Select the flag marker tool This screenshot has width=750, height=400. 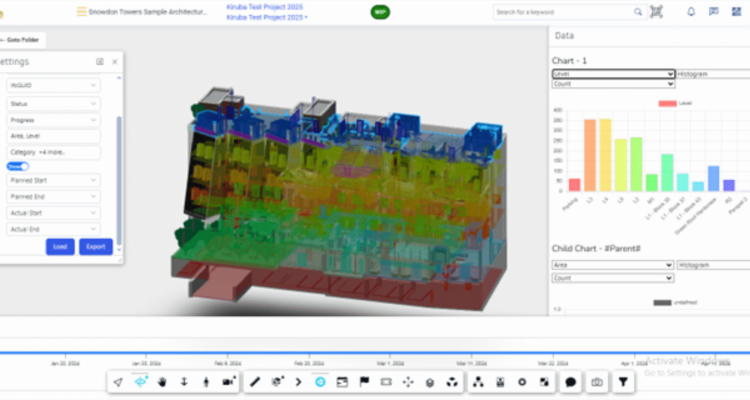[x=364, y=382]
